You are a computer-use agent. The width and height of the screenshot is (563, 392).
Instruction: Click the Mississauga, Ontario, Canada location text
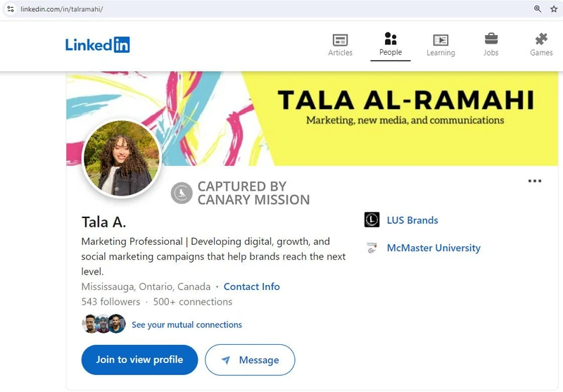pyautogui.click(x=146, y=286)
